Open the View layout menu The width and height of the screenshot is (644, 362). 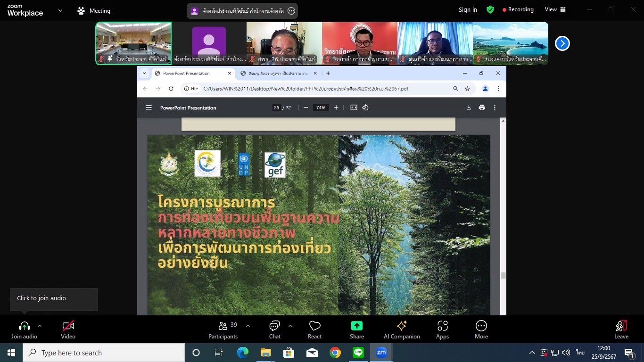point(555,9)
